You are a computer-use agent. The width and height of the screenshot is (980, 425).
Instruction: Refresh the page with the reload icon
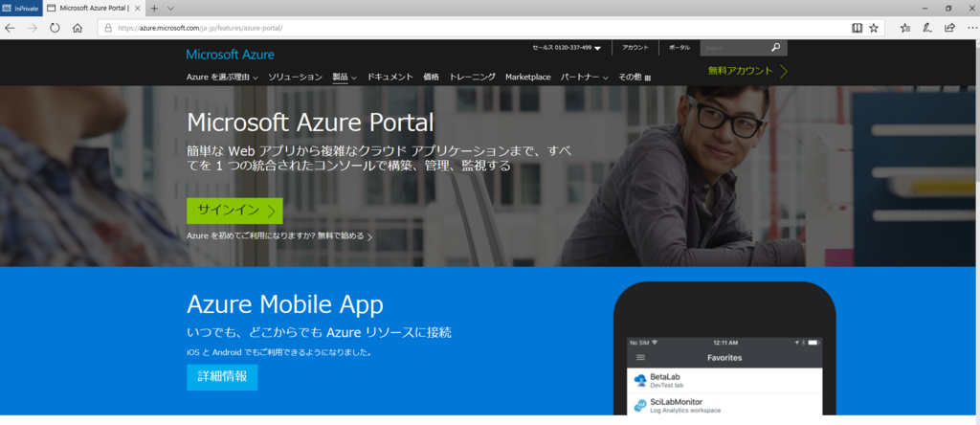pos(55,28)
